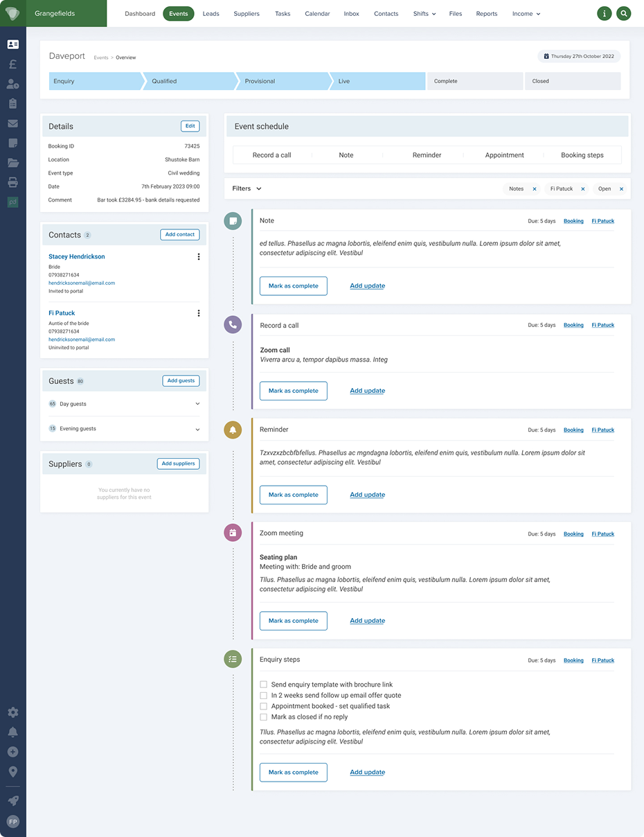
Task: Open contacts card icon in sidebar
Action: (12, 44)
